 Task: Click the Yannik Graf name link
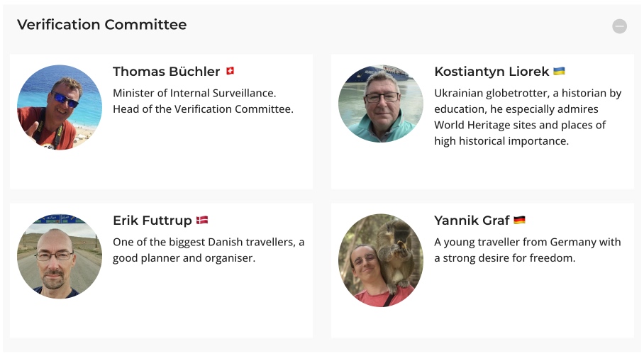(472, 221)
